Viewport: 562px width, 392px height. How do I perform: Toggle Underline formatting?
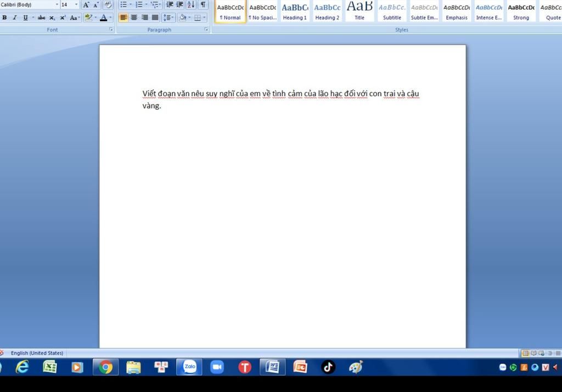(x=25, y=17)
